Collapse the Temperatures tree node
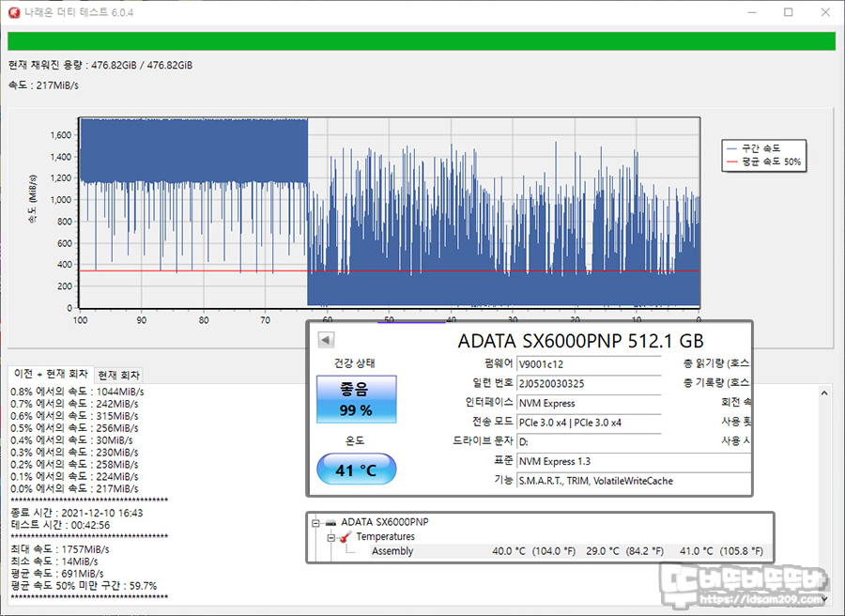 click(330, 537)
